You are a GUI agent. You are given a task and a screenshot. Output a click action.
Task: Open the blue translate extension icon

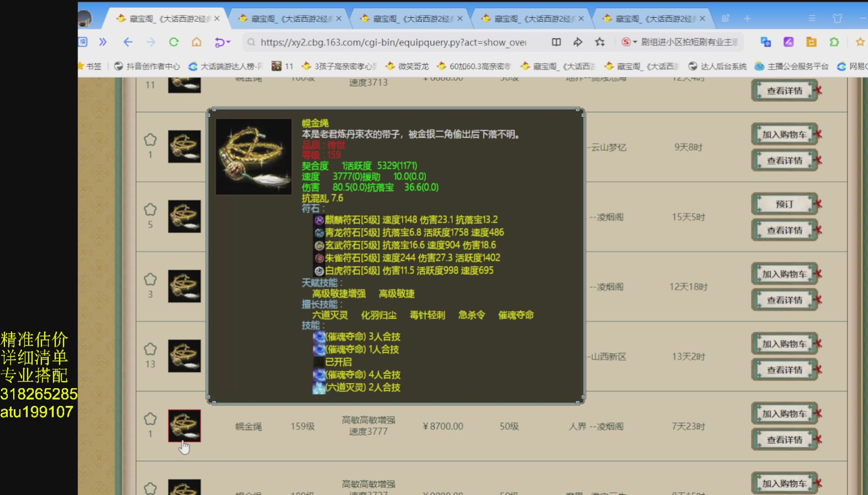tap(766, 42)
